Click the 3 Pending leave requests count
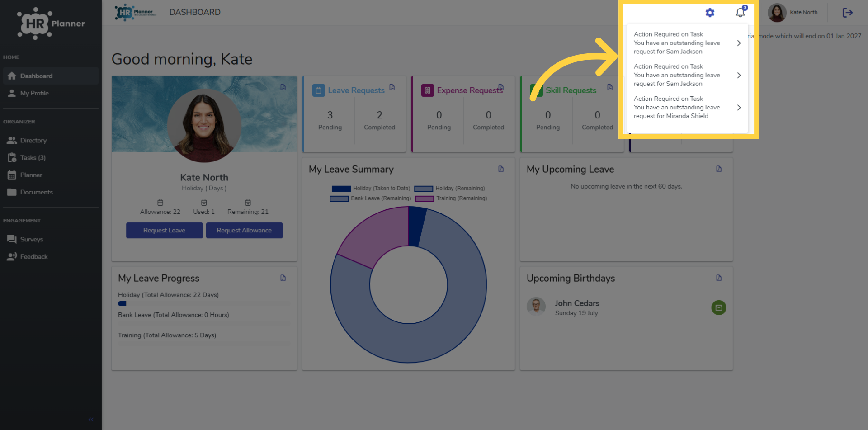Viewport: 868px width, 430px height. click(x=330, y=115)
